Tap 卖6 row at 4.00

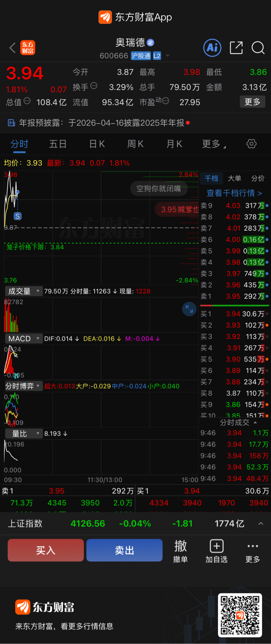tap(235, 239)
